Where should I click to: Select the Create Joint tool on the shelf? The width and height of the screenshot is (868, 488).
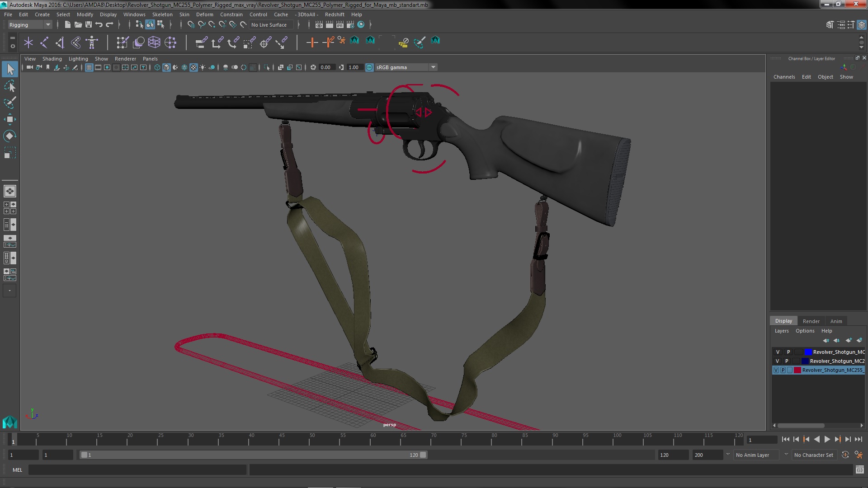(x=44, y=42)
